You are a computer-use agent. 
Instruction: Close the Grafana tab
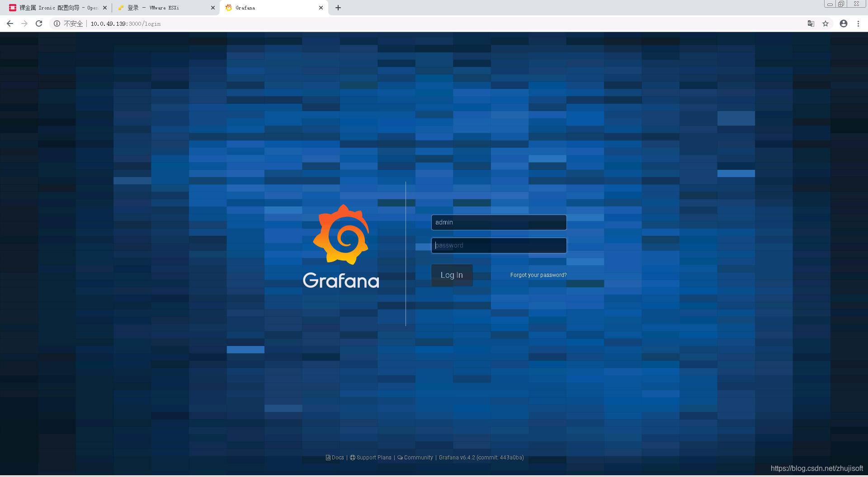point(321,8)
